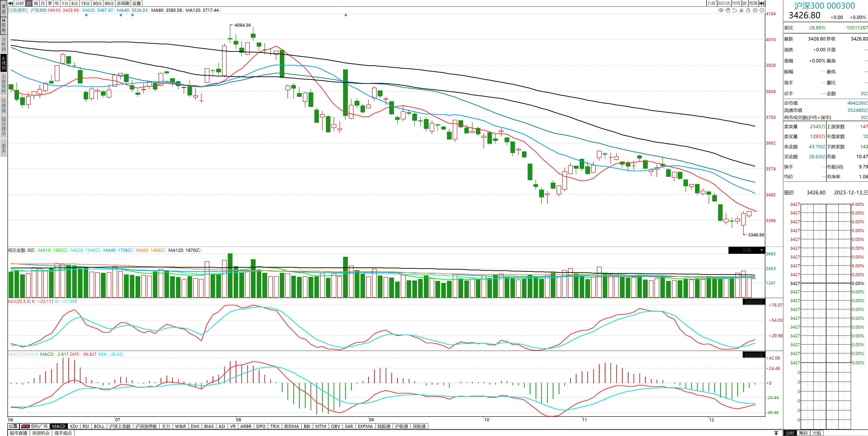Toggle the chart lock icon
This screenshot has width=868, height=436.
pos(748,10)
